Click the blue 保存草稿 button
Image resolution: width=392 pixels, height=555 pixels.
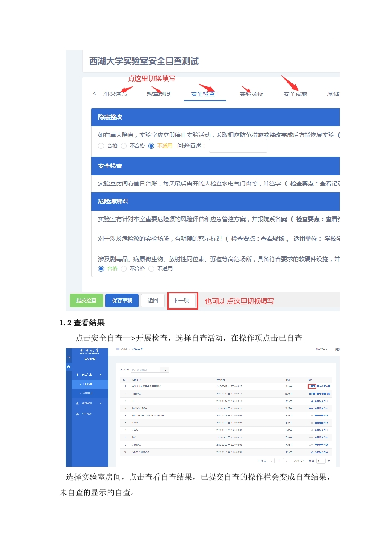pyautogui.click(x=122, y=300)
